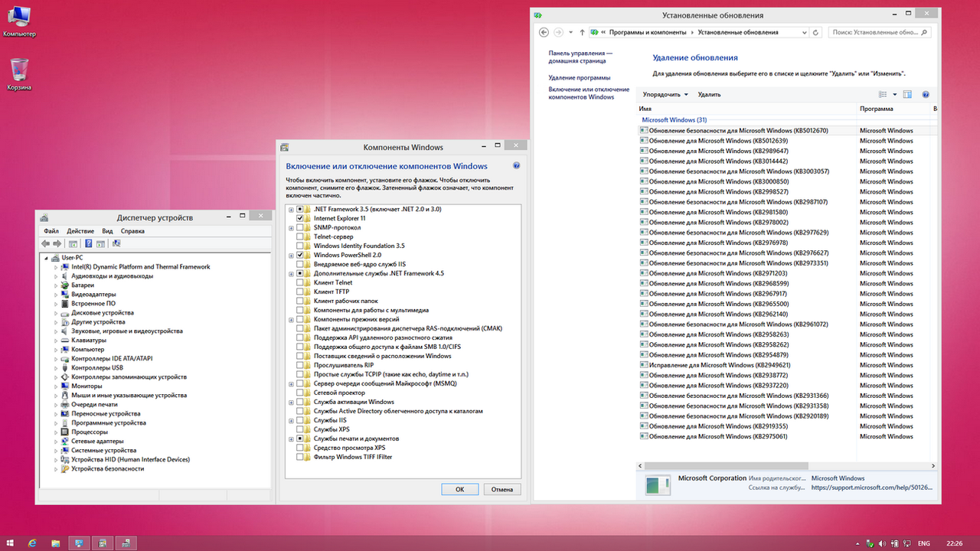Click Удалить in updates toolbar

[x=709, y=94]
